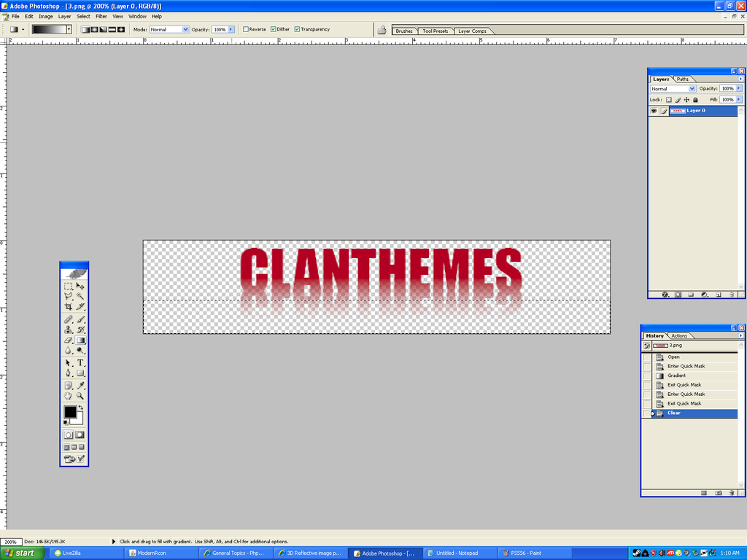747x560 pixels.
Task: Select the Move tool
Action: pos(80,286)
